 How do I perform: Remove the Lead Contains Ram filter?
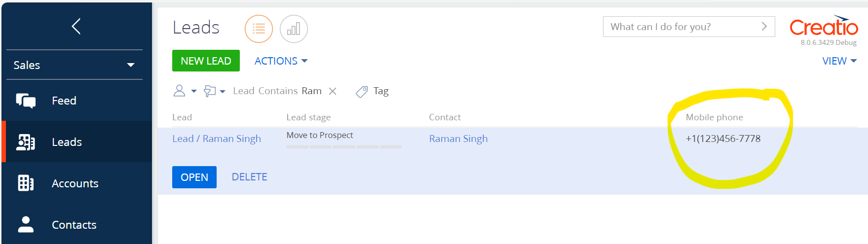[x=333, y=91]
